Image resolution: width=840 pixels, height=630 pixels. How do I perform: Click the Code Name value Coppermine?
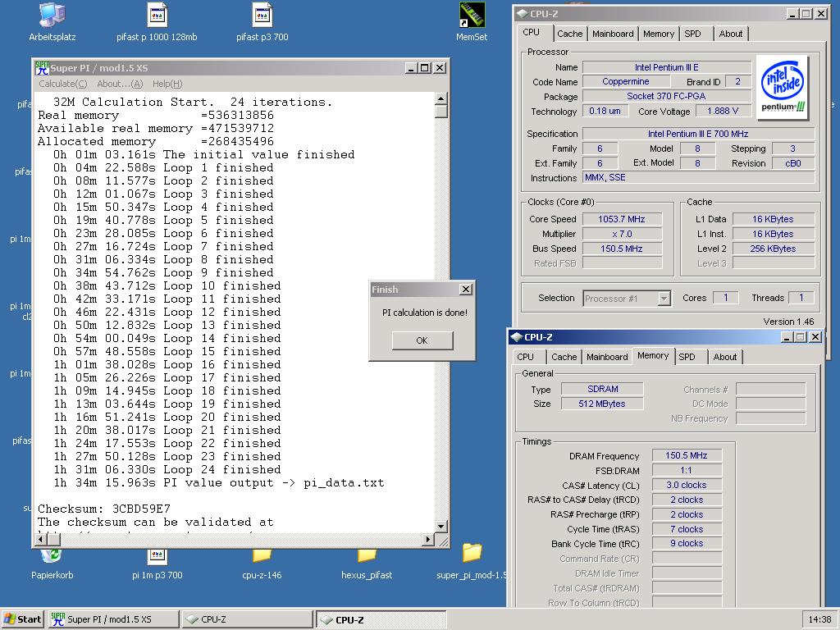(626, 81)
